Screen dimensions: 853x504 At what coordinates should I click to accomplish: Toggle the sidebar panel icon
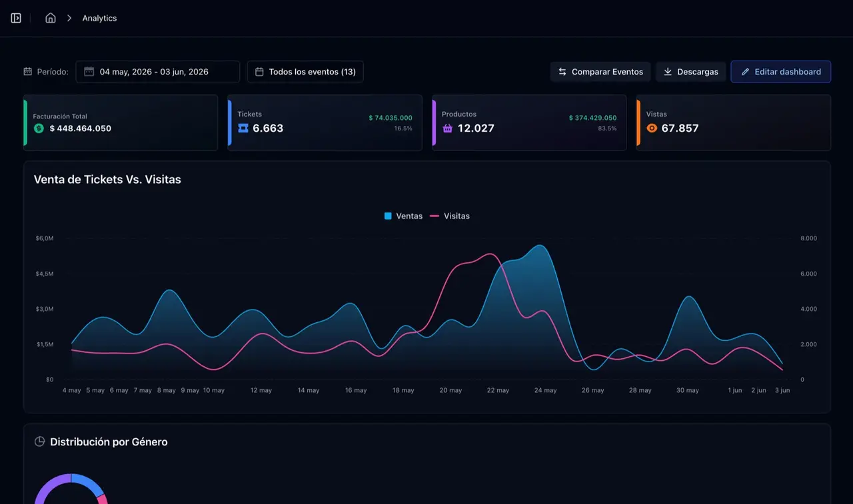point(16,18)
